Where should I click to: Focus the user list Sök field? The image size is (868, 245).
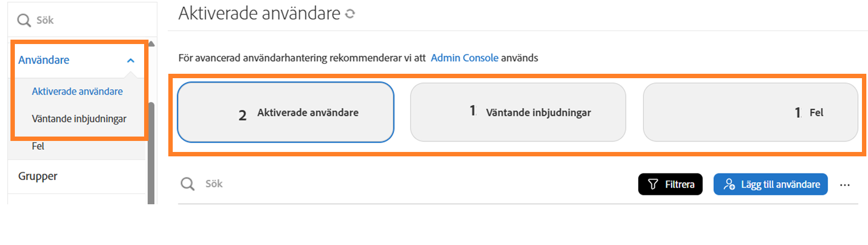(385, 184)
